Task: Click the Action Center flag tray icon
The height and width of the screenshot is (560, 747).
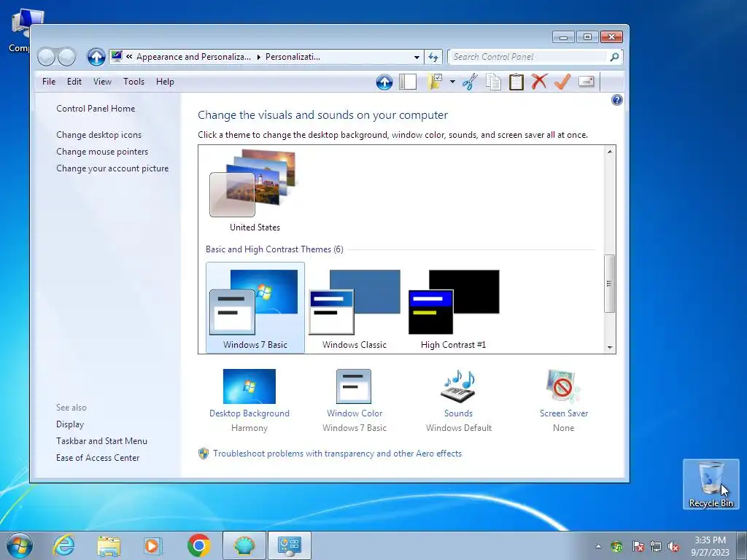Action: point(638,546)
